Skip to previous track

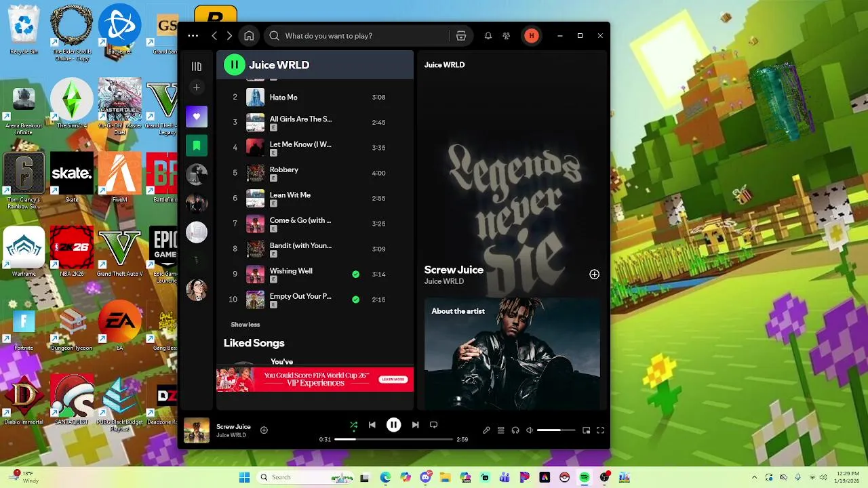point(372,425)
